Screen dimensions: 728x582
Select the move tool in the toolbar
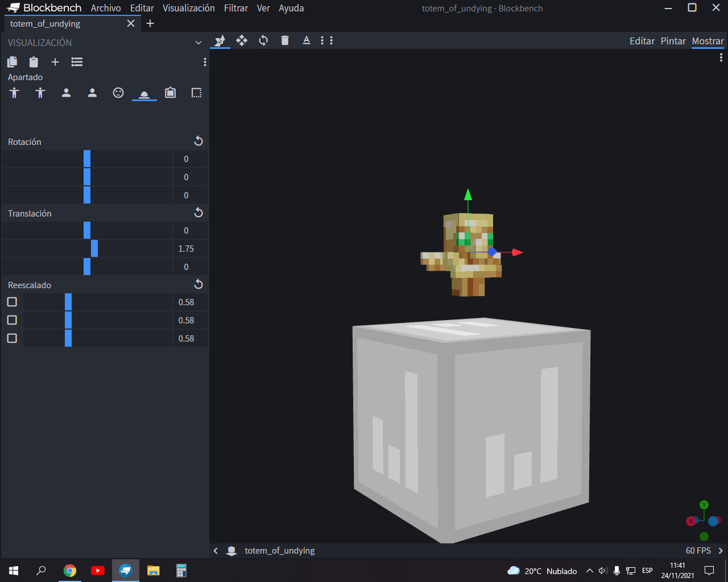coord(242,41)
